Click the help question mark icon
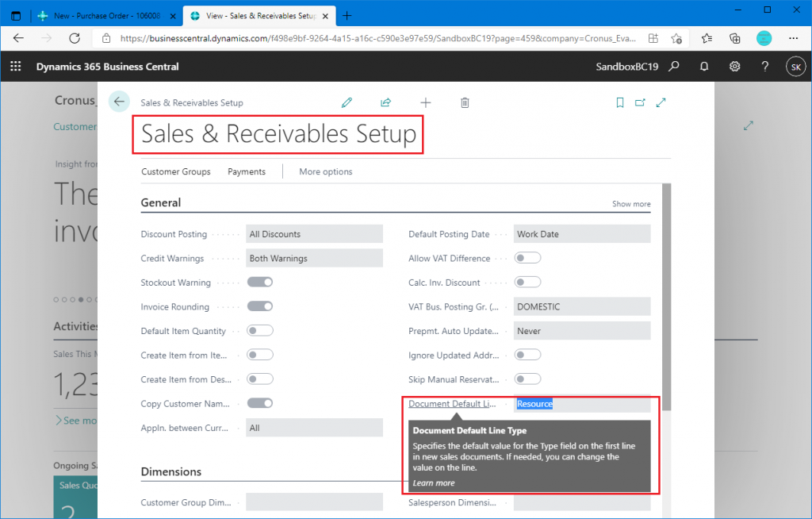The height and width of the screenshot is (519, 812). point(765,67)
